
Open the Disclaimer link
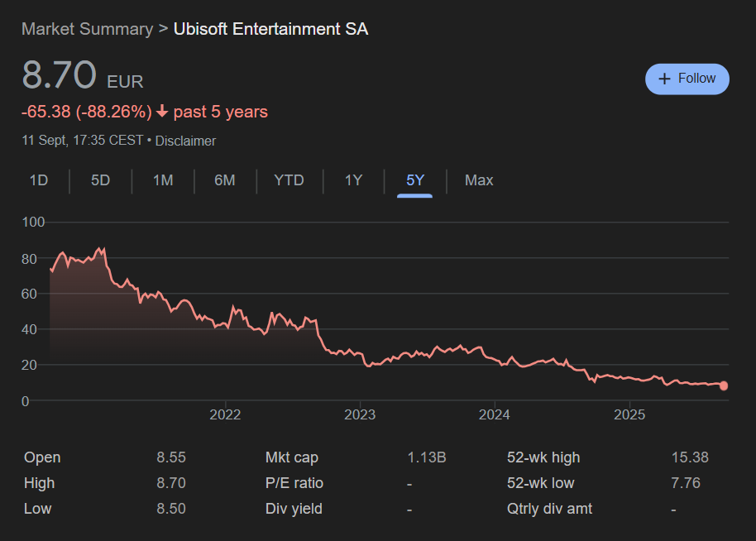(x=185, y=141)
